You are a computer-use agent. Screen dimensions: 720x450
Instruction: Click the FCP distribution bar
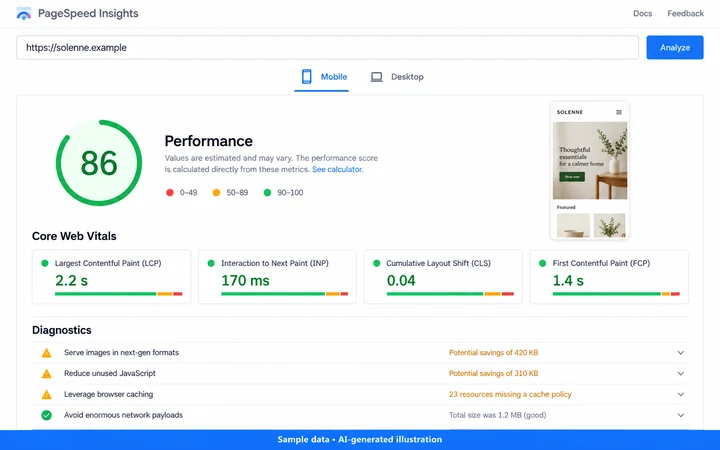(616, 294)
